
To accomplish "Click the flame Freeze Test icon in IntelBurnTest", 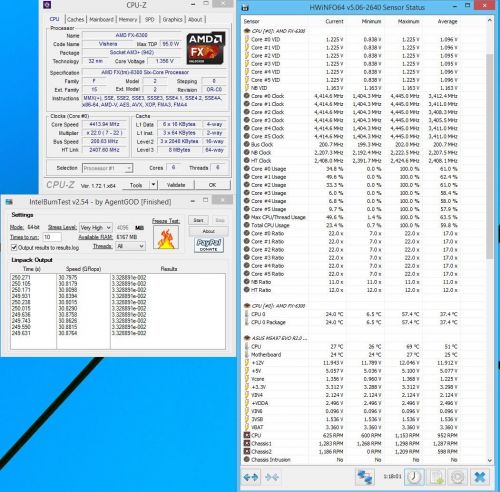I will coord(166,237).
